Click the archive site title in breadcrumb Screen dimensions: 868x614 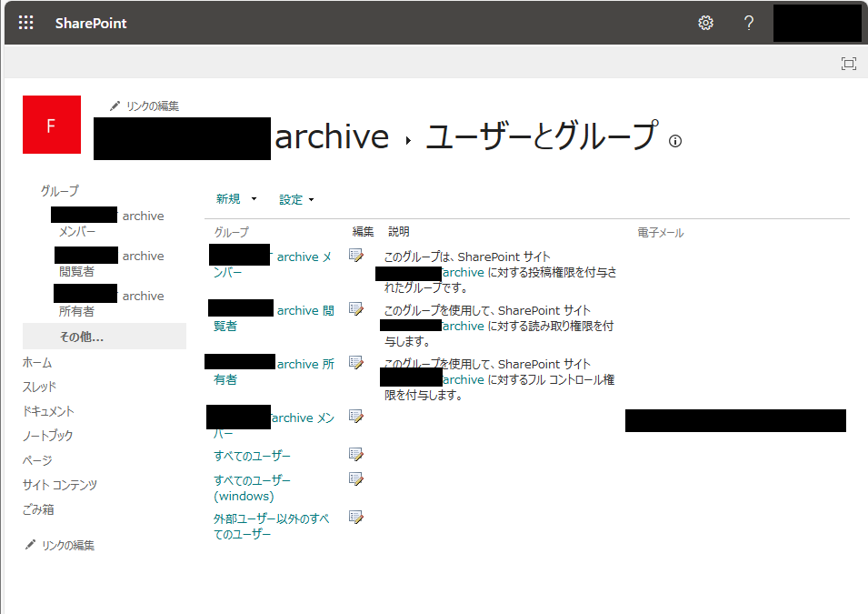[x=332, y=136]
